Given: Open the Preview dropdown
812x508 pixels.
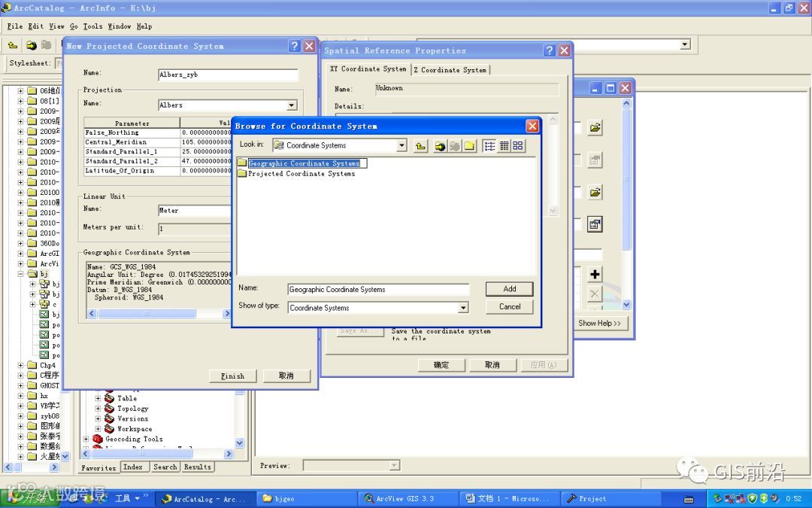Looking at the screenshot, I should tap(395, 466).
